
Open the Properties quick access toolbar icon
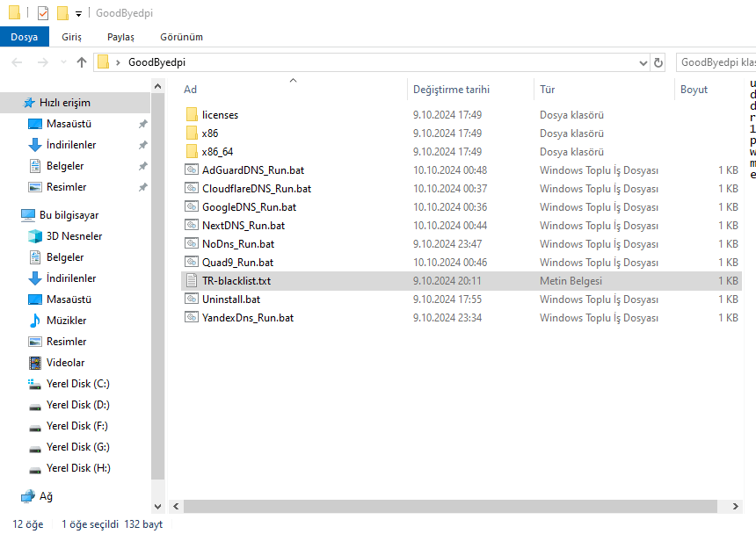pos(43,13)
